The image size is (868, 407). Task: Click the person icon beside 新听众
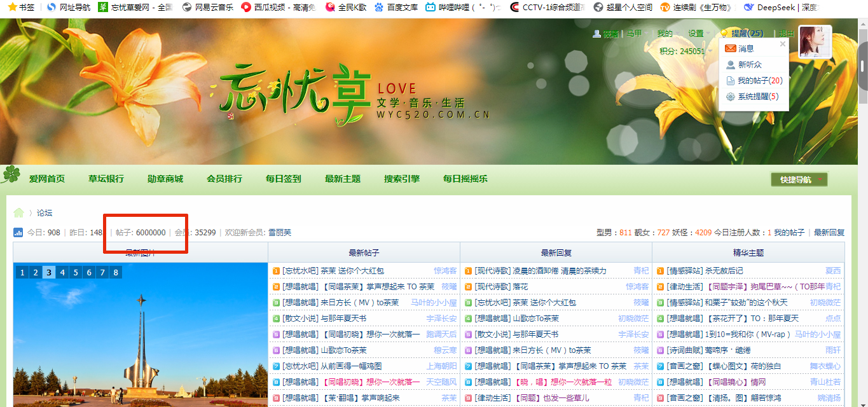click(x=731, y=65)
